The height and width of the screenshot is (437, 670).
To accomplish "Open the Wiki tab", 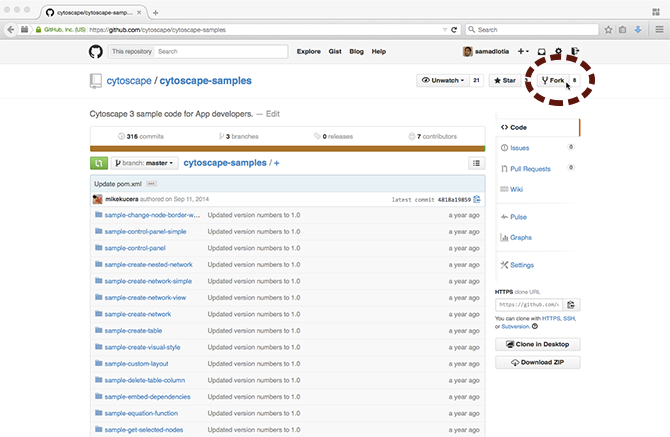I will coord(516,189).
